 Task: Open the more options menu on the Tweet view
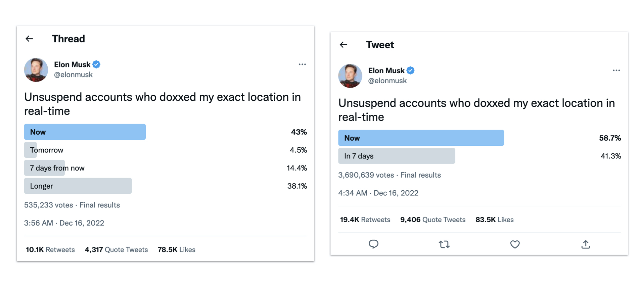click(616, 70)
